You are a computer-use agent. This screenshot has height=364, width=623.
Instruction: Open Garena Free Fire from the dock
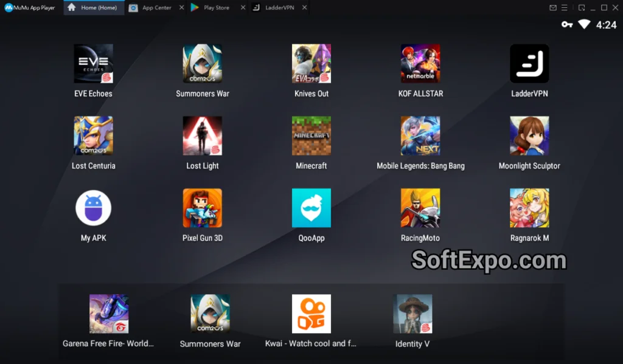(x=108, y=314)
